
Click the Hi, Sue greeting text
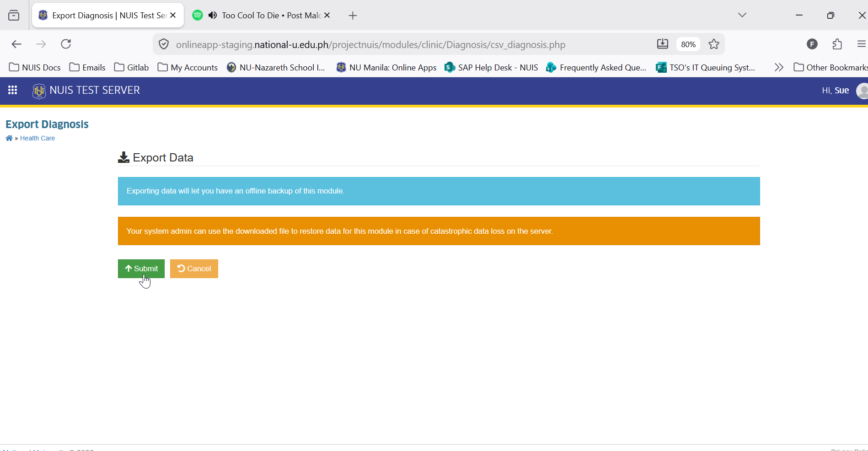tap(836, 91)
